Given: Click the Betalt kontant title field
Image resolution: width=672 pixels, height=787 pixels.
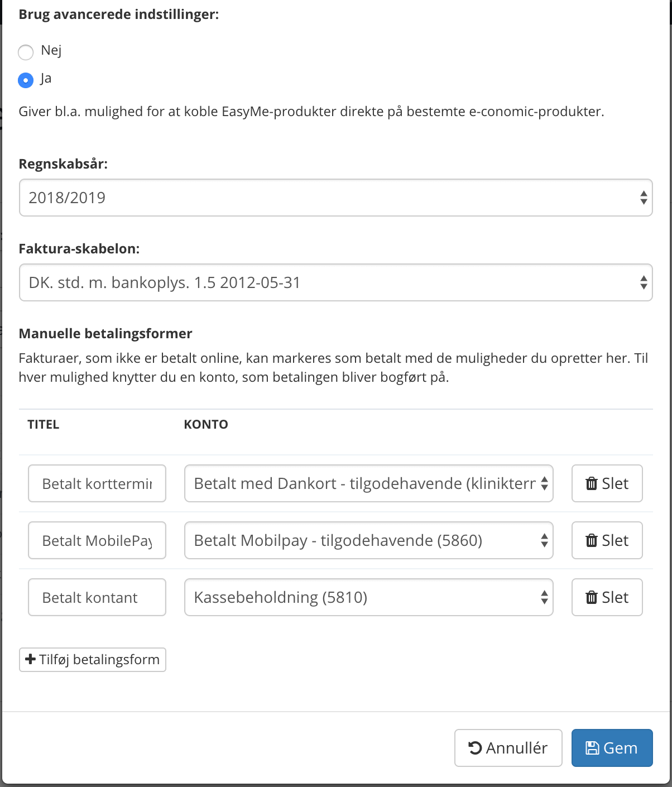Looking at the screenshot, I should 97,597.
